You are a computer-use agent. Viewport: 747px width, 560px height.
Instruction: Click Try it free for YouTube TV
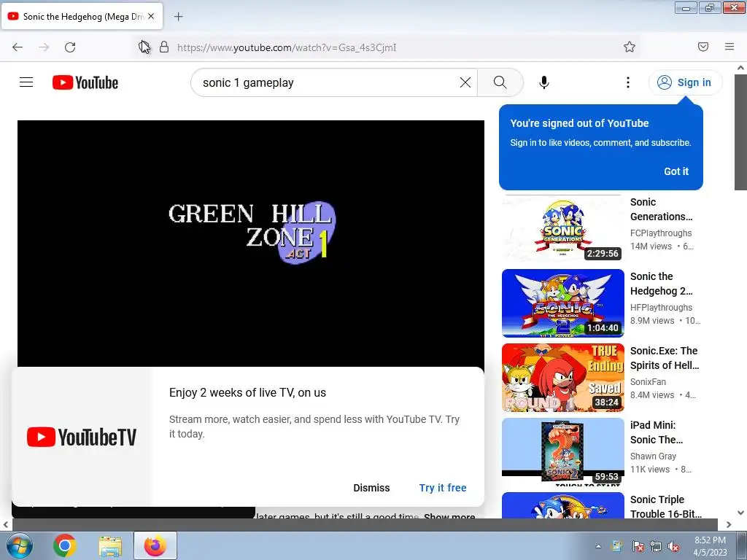click(x=443, y=488)
